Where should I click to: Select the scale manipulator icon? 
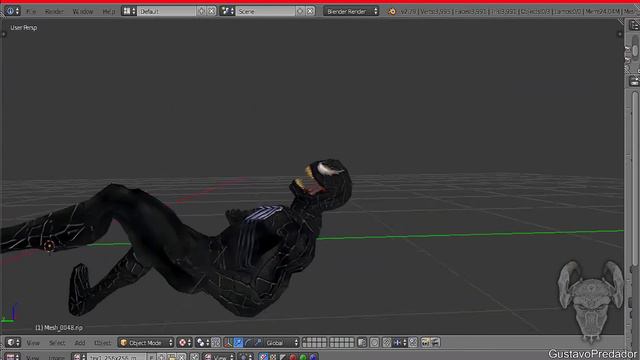[258, 342]
